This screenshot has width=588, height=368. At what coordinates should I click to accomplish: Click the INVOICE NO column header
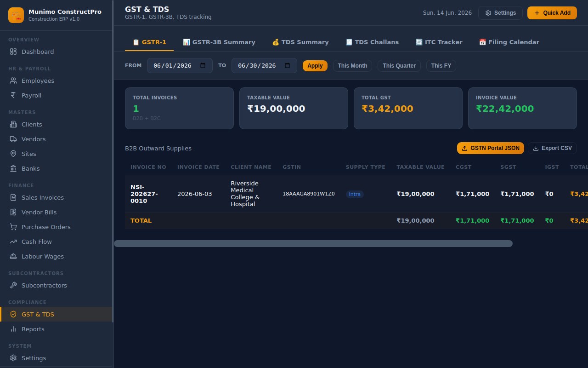148,167
